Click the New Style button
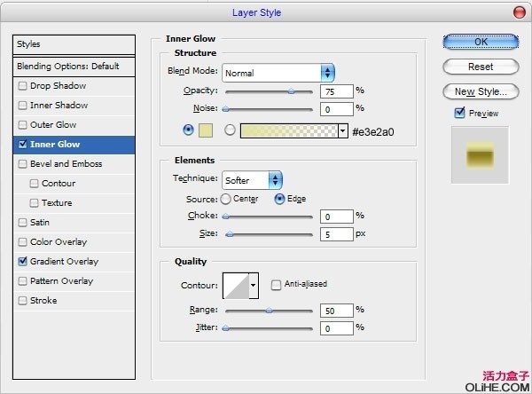532x394 pixels. tap(481, 91)
